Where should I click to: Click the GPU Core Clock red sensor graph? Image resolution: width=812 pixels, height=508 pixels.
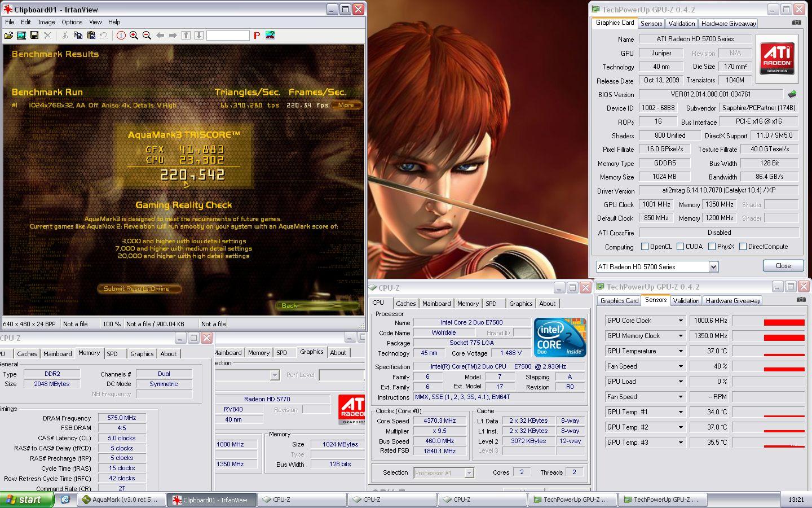[x=768, y=321]
